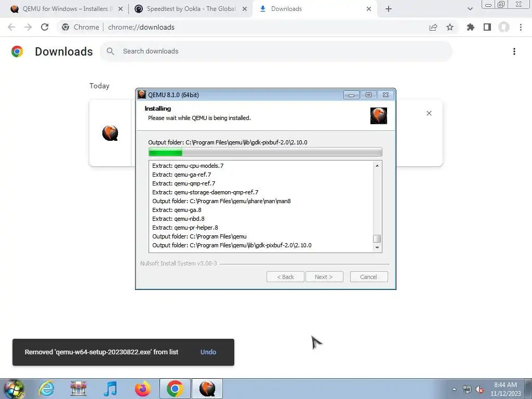Select the 'Extract: qemu-ga.8' log line

tap(177, 210)
